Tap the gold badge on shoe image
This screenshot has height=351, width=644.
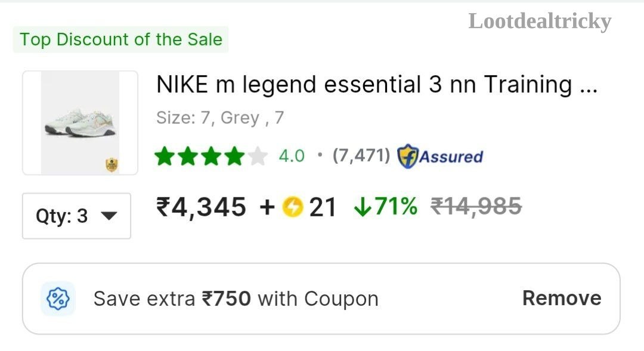(112, 164)
